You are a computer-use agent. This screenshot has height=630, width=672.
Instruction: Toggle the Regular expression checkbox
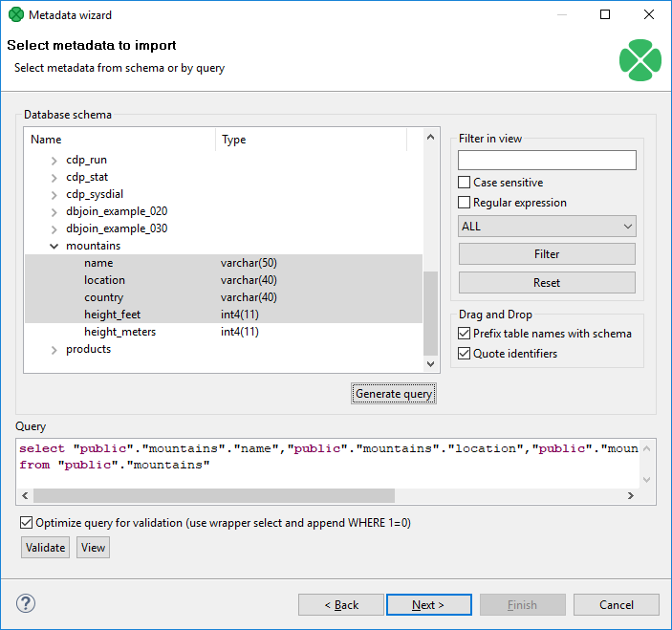(x=465, y=203)
